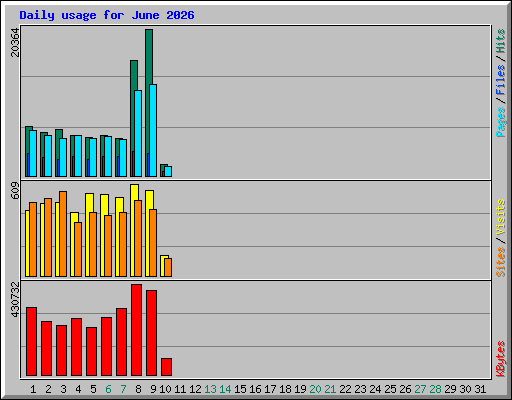Viewport: 512px width, 400px height.
Task: Click the green day 13 axis label
Action: [210, 389]
